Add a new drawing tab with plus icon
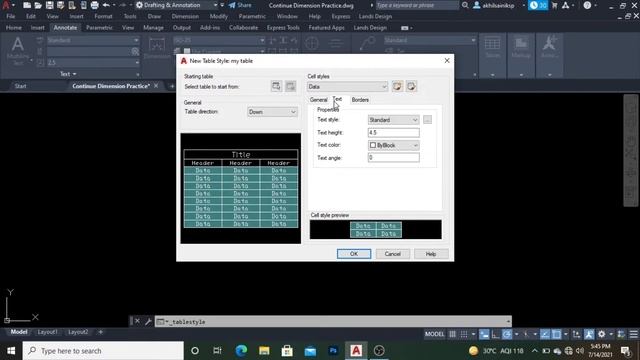The image size is (640, 360). click(x=172, y=86)
